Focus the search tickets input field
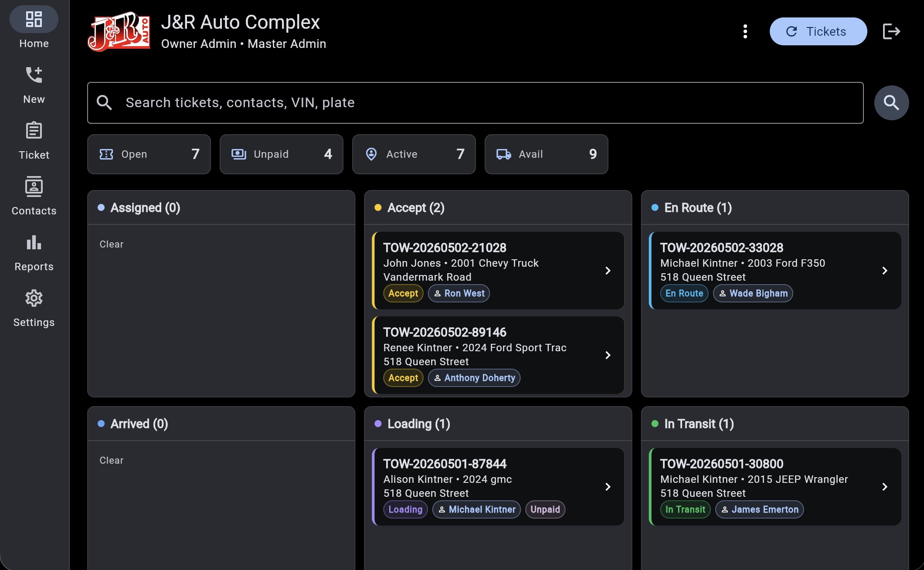The height and width of the screenshot is (570, 924). pos(475,103)
